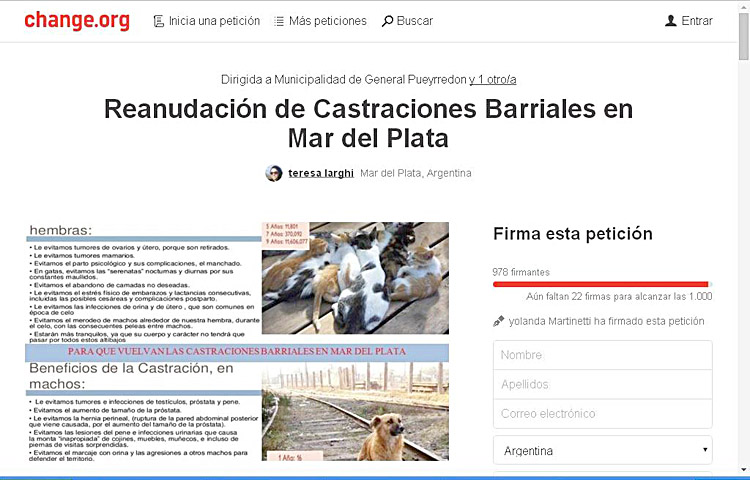Click the 'y 1 otro/a' recipients link

[x=493, y=79]
